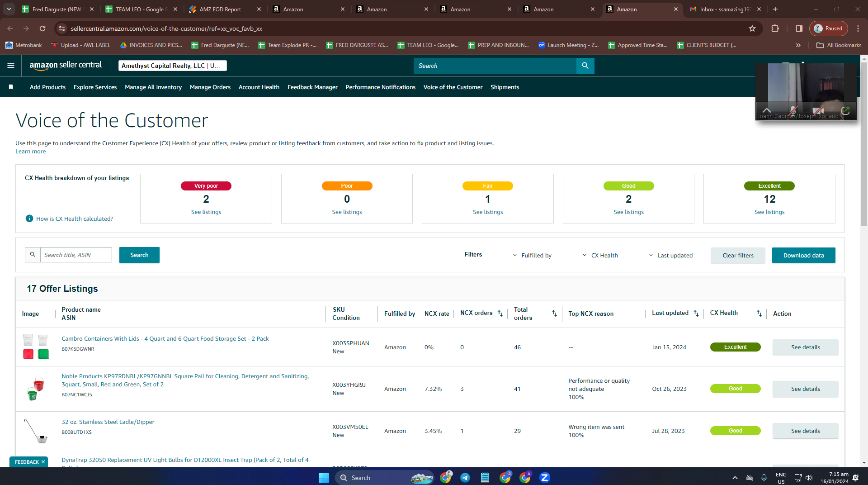
Task: Open How is CX Health calculated link
Action: [x=75, y=219]
